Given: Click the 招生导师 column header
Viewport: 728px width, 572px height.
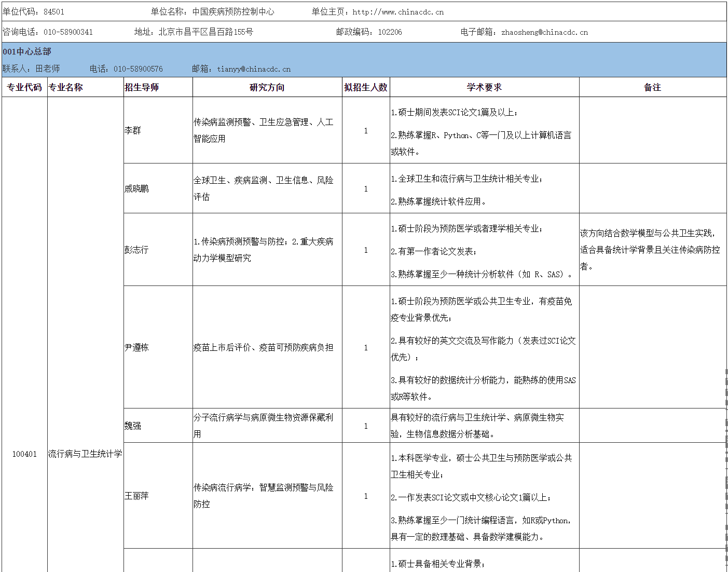Looking at the screenshot, I should (142, 87).
